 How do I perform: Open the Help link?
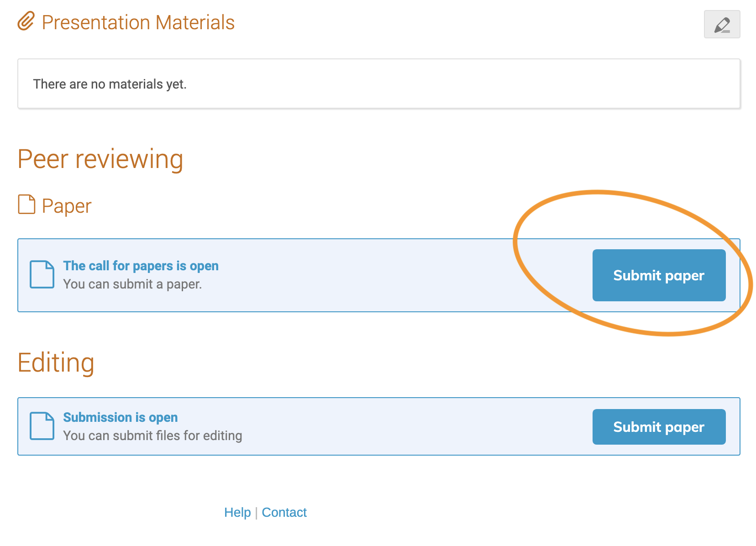point(237,512)
